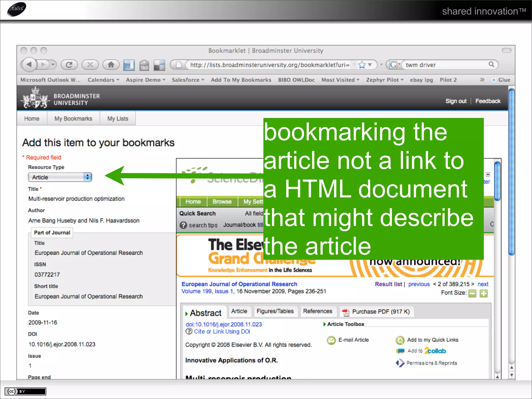Click the Permissions & Reprints icon
Viewport: 532px width, 399px height.
400,363
